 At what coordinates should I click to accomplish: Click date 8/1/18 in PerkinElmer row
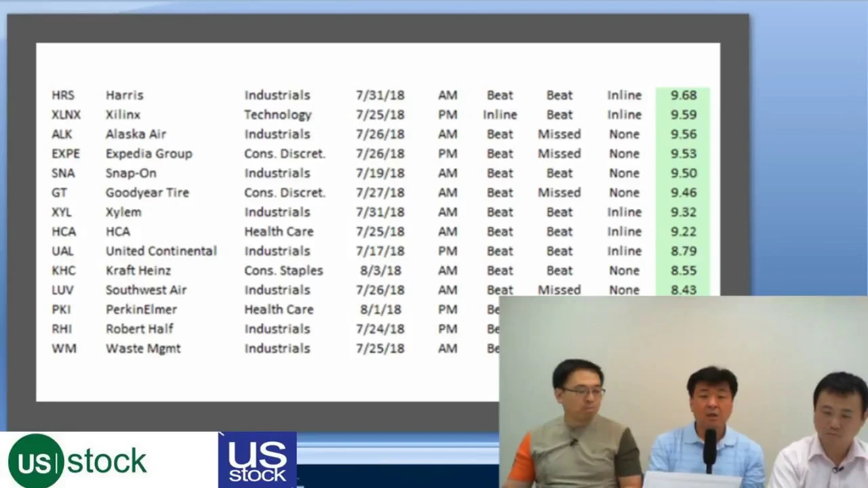pos(380,310)
